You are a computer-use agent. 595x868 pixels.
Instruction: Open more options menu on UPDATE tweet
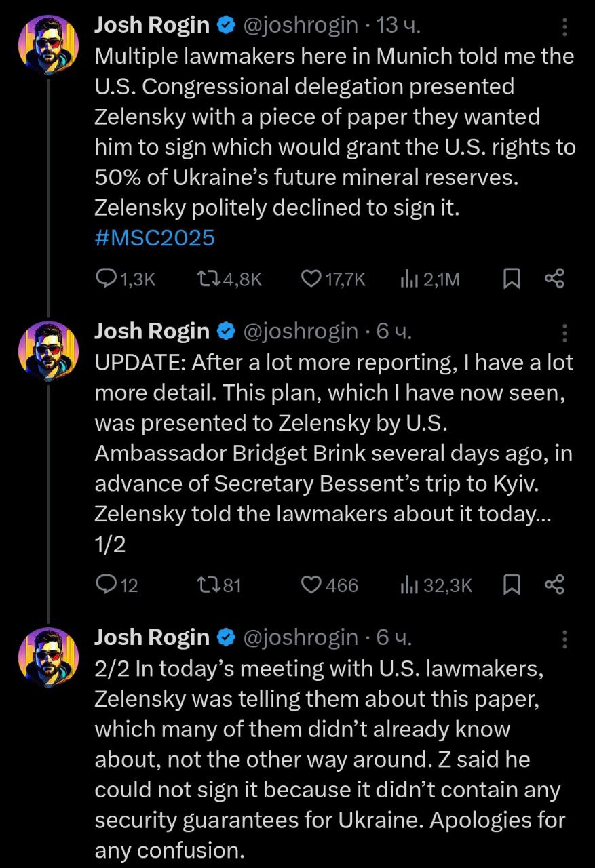pyautogui.click(x=564, y=332)
